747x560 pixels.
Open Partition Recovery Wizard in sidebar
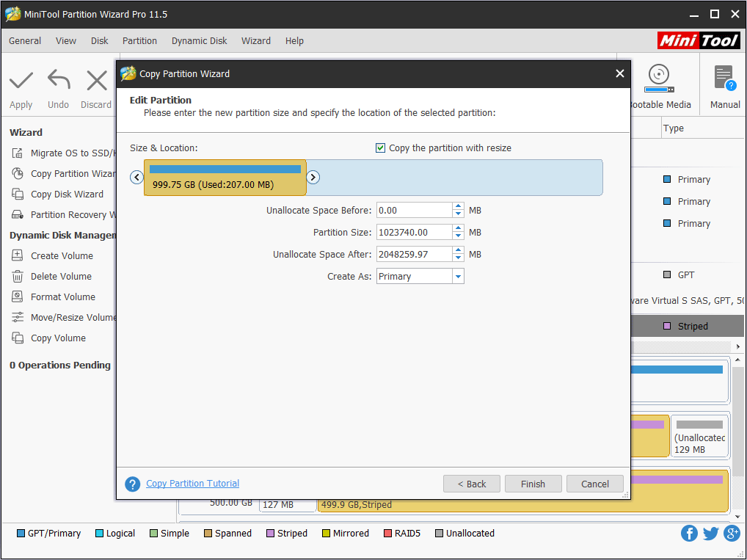tap(63, 214)
